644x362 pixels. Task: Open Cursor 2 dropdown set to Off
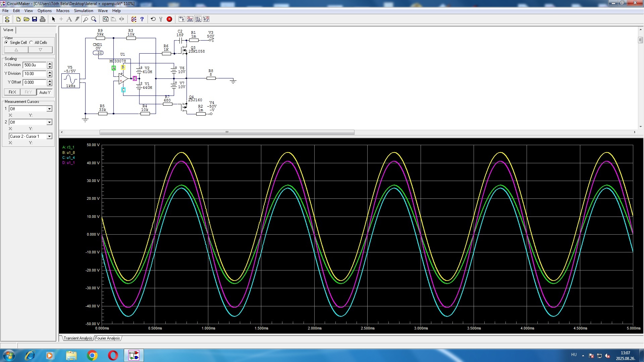(x=31, y=122)
